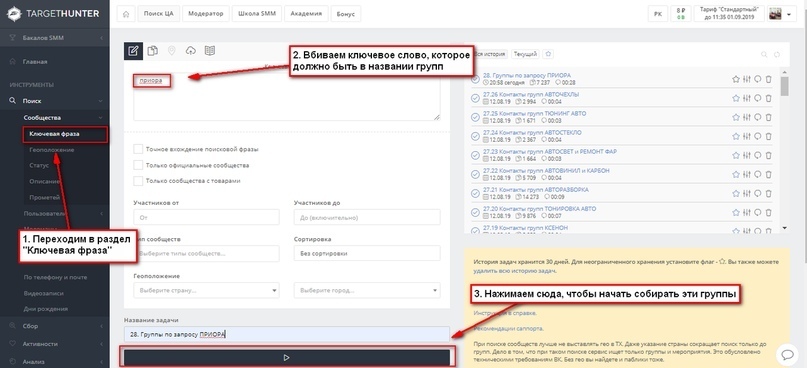Enable Точное вхождение поисковой фразы checkbox
Image resolution: width=807 pixels, height=368 pixels.
[x=138, y=149]
